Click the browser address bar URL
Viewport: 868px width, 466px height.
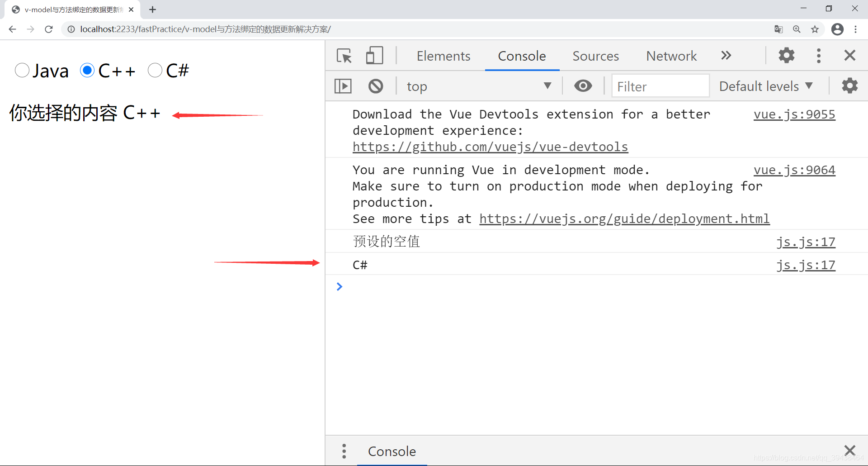coord(206,29)
